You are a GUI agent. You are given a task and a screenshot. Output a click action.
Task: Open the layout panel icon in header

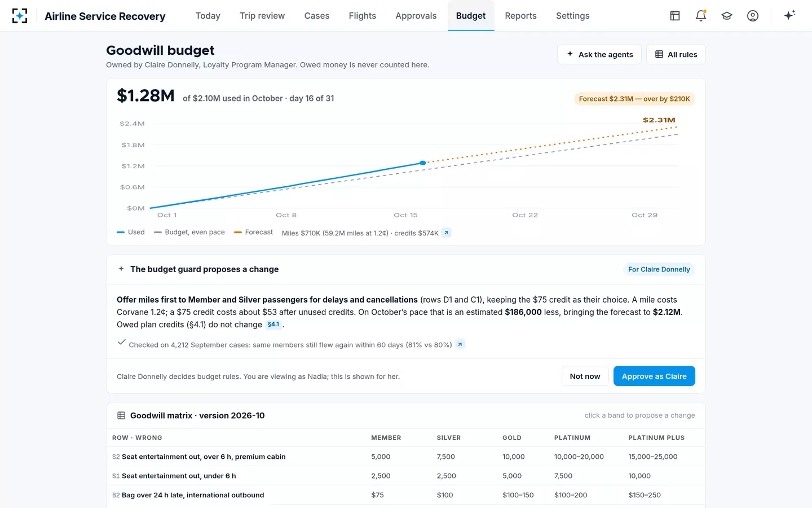pos(675,16)
